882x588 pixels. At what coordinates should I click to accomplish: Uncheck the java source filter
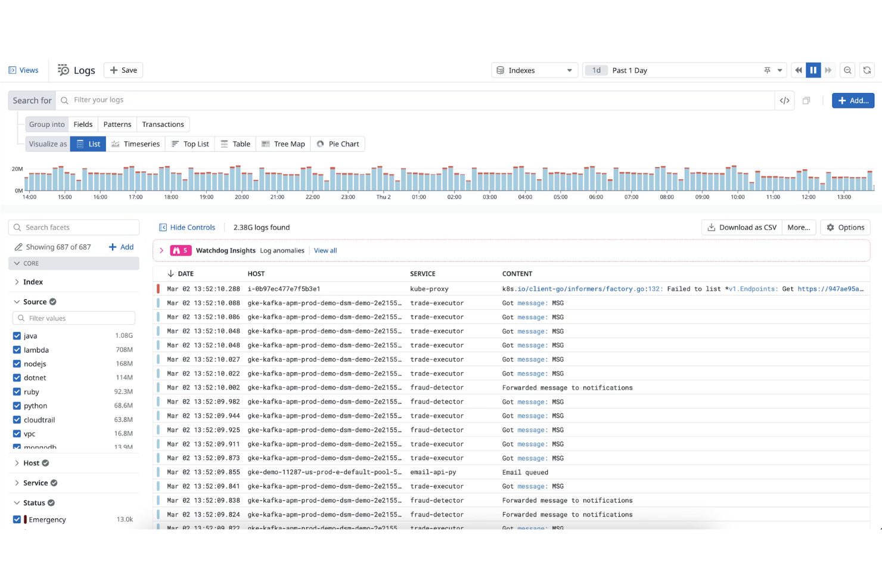click(16, 335)
